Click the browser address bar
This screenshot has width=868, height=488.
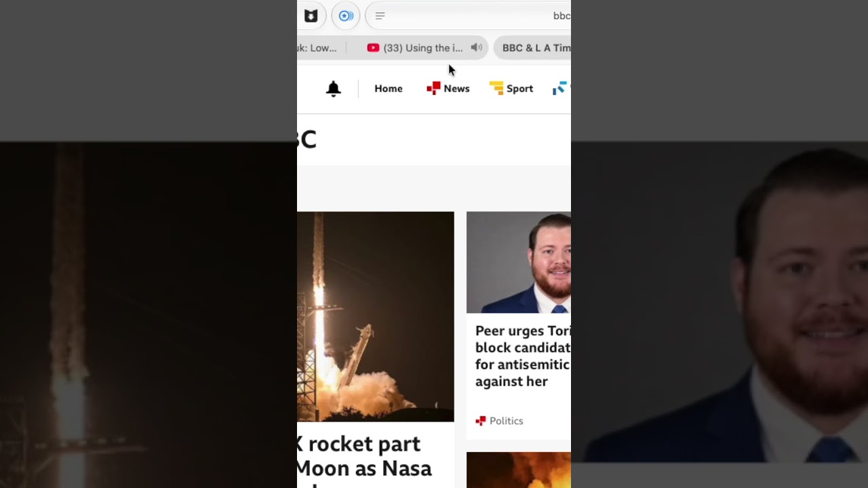pos(469,16)
